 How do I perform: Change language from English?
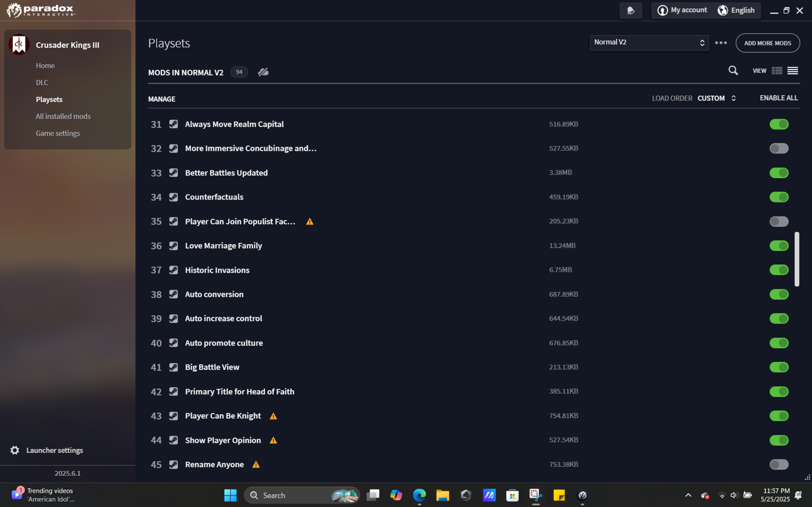point(736,10)
